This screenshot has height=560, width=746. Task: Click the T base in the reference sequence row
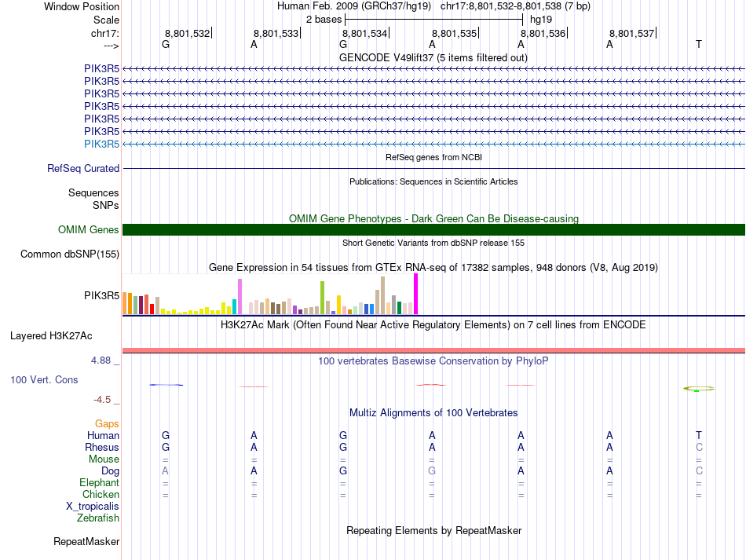tap(698, 44)
